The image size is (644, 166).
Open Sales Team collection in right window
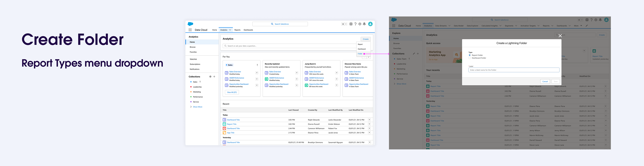pyautogui.click(x=401, y=59)
